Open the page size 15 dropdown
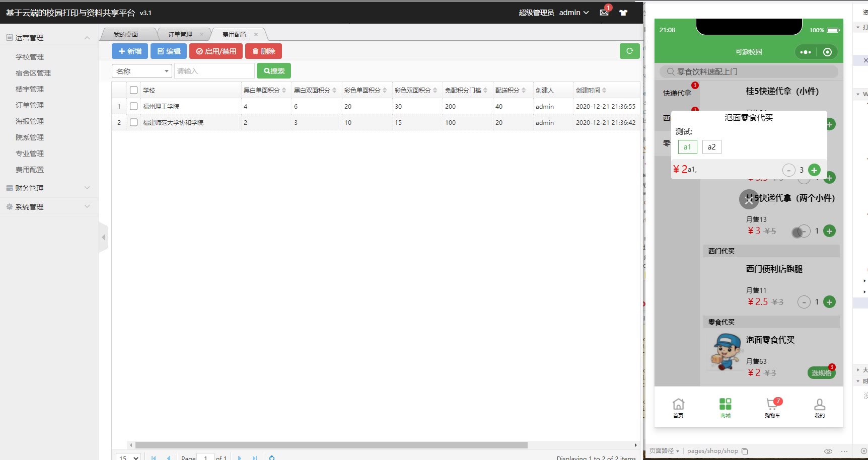The image size is (868, 460). pyautogui.click(x=128, y=457)
